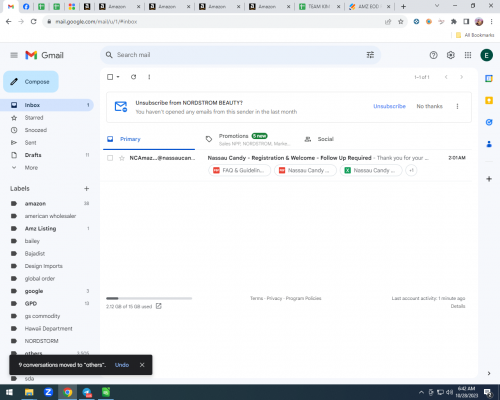The width and height of the screenshot is (500, 400).
Task: Open Google apps grid
Action: pos(468,55)
